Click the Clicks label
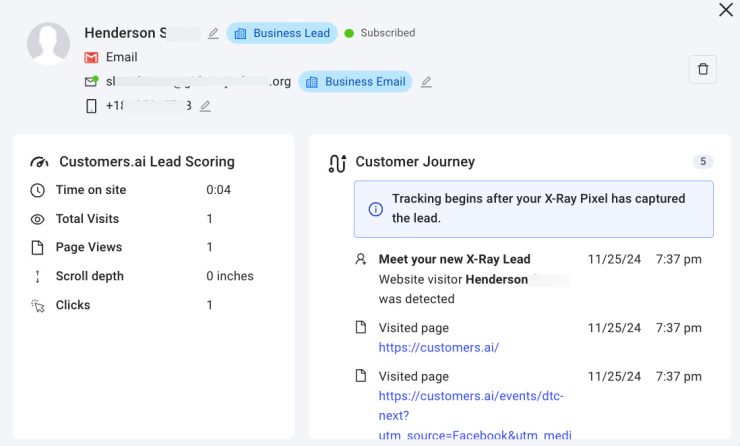 [x=73, y=305]
